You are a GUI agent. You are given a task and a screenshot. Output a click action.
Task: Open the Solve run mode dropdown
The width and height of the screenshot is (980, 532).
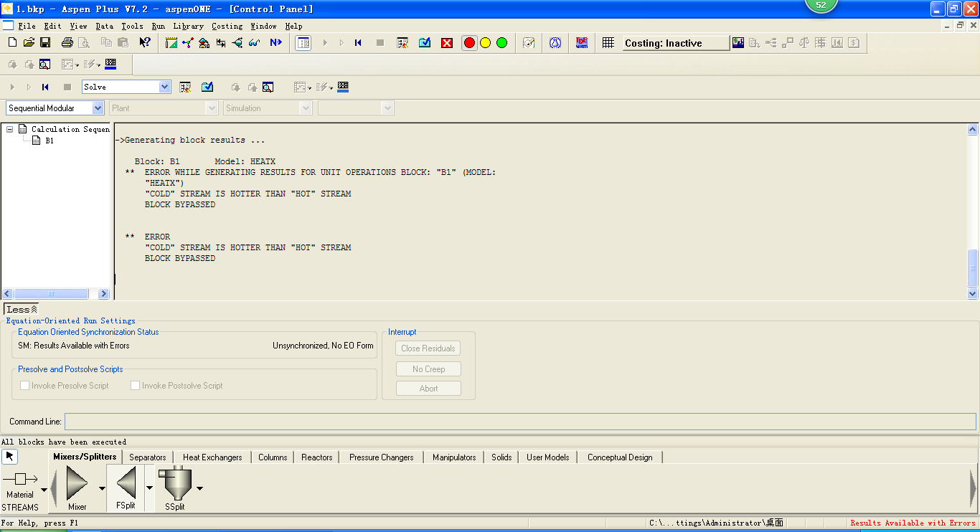pos(165,87)
